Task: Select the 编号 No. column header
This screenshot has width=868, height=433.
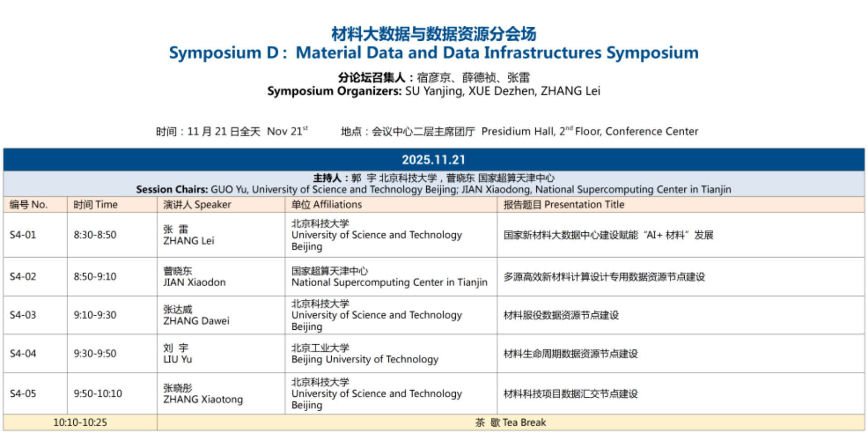Action: click(x=29, y=205)
